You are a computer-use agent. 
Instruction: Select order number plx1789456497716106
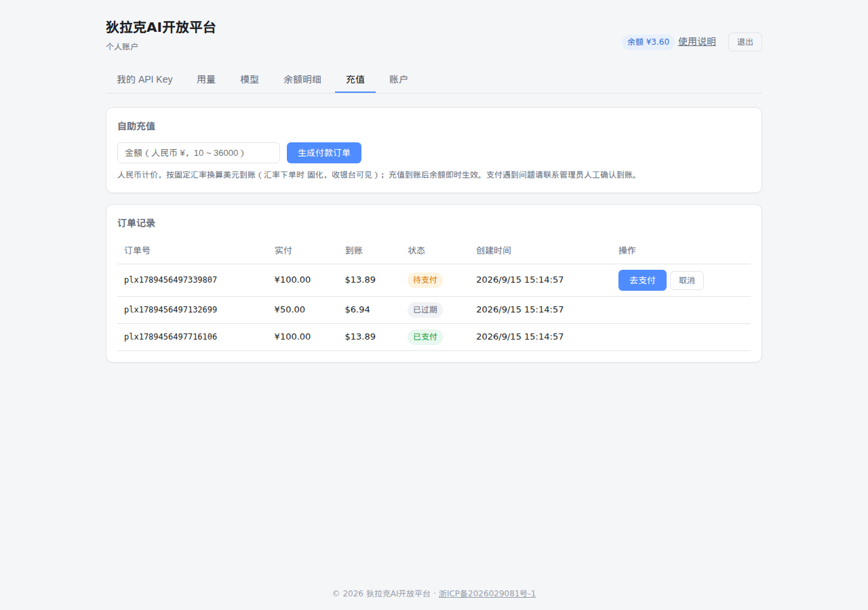[x=171, y=337]
